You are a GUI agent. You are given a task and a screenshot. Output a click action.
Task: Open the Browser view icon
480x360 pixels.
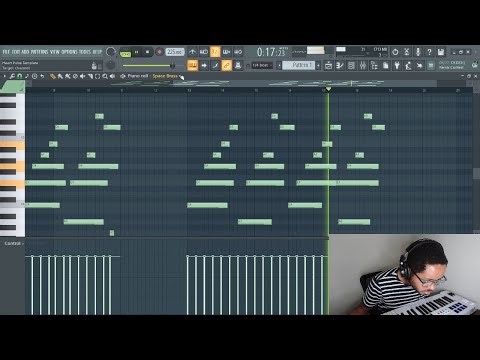point(374,65)
